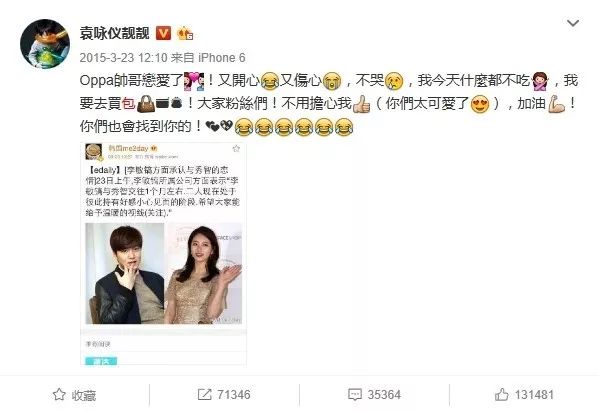Favorite the post with the 收藏 star
This screenshot has height=411, width=599.
click(59, 394)
